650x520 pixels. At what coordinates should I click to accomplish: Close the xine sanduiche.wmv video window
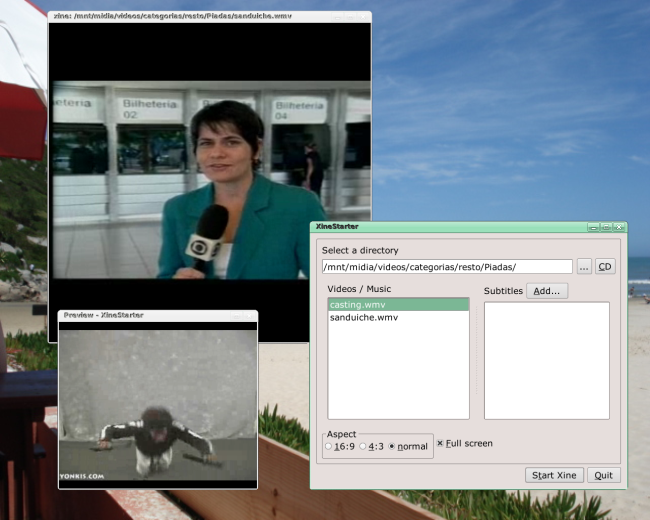pyautogui.click(x=363, y=17)
